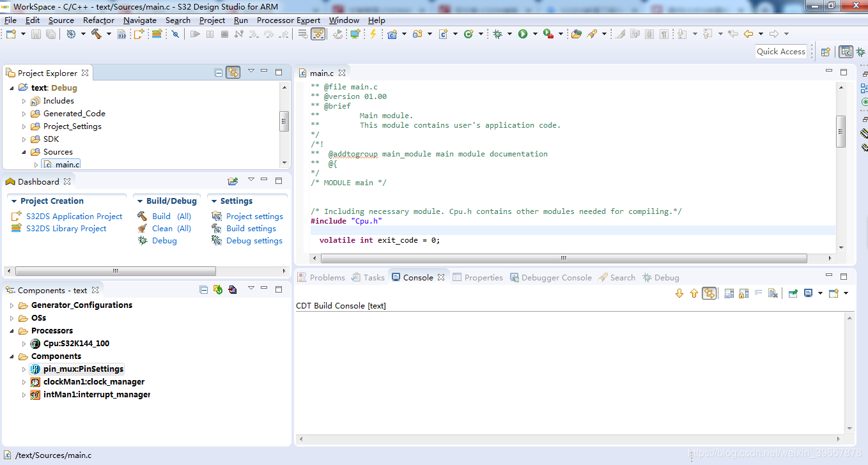Viewport: 868px width, 465px height.
Task: Click the New Source Folder toolbar icon
Action: pyautogui.click(x=417, y=34)
